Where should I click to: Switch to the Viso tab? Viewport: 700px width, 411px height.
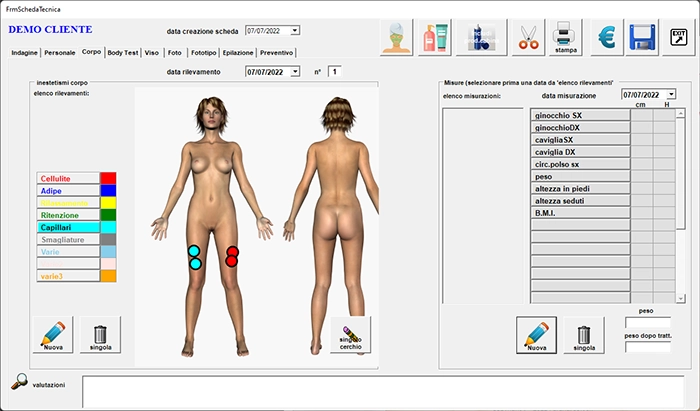(x=152, y=53)
